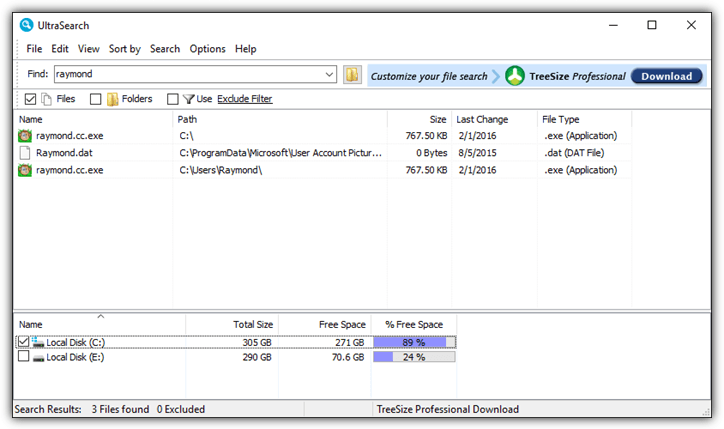Image resolution: width=724 pixels, height=429 pixels.
Task: Click the 0 Excluded status text
Action: 181,410
